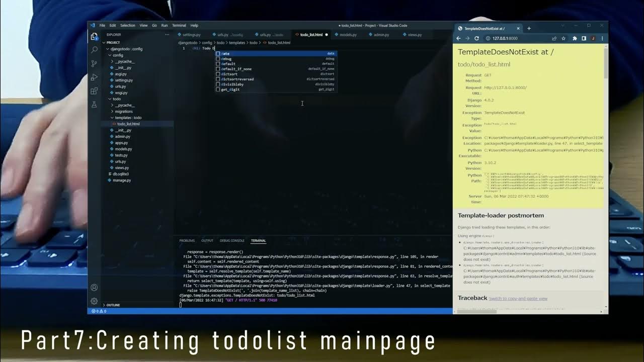Open wsgi.py in the Explorer

click(121, 93)
